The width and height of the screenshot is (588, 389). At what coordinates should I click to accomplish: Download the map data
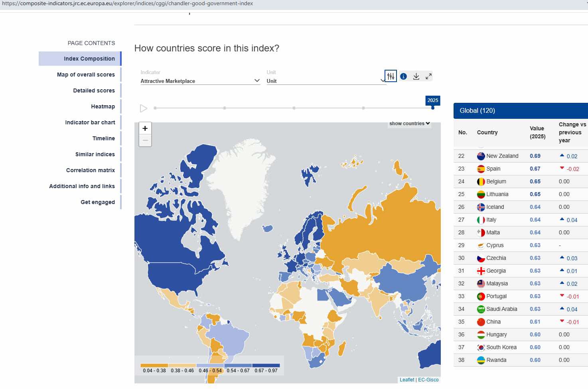tap(416, 77)
